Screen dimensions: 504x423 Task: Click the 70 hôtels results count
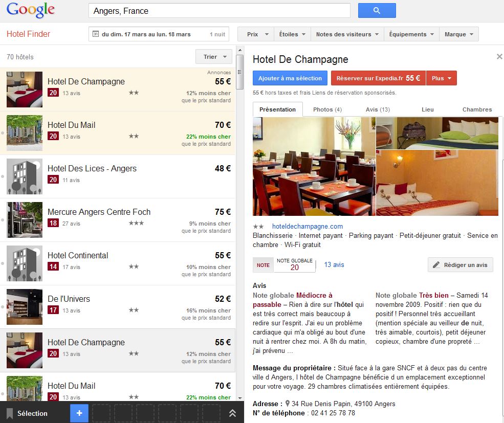click(x=20, y=57)
